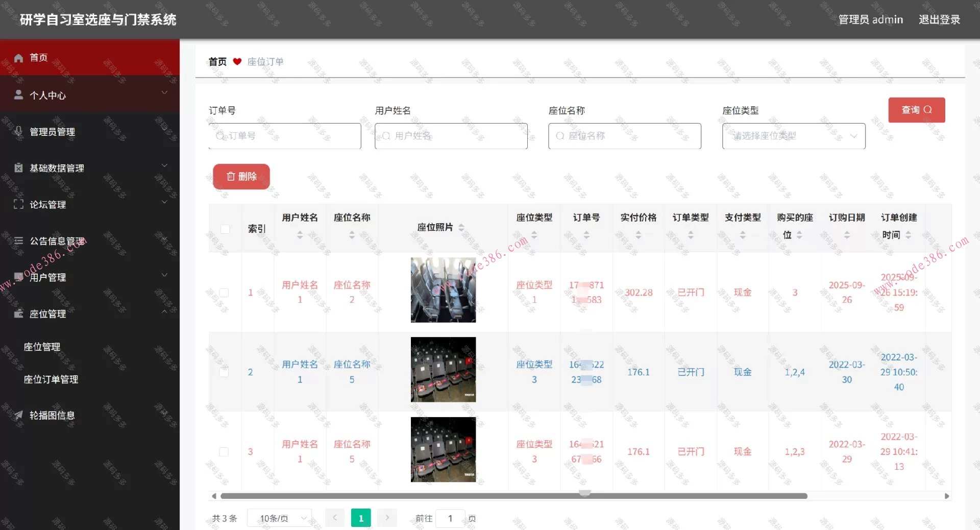Enable the checkbox on row 2
This screenshot has width=980, height=530.
(x=225, y=373)
